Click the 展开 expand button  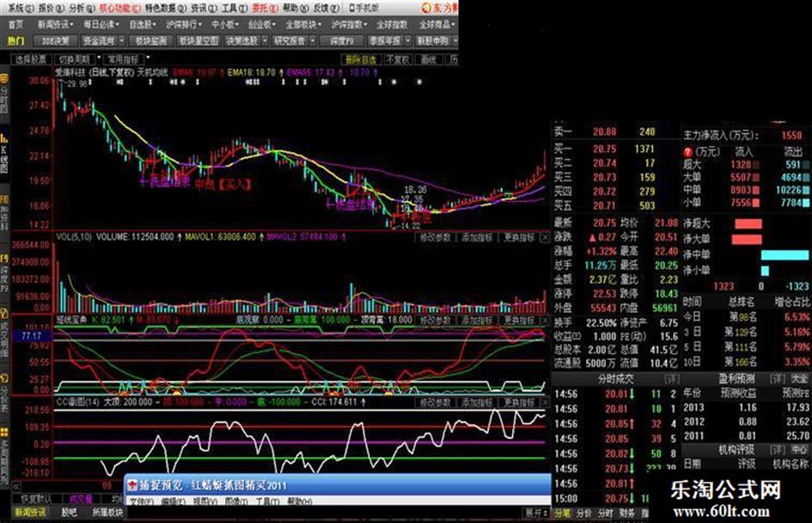tap(537, 513)
